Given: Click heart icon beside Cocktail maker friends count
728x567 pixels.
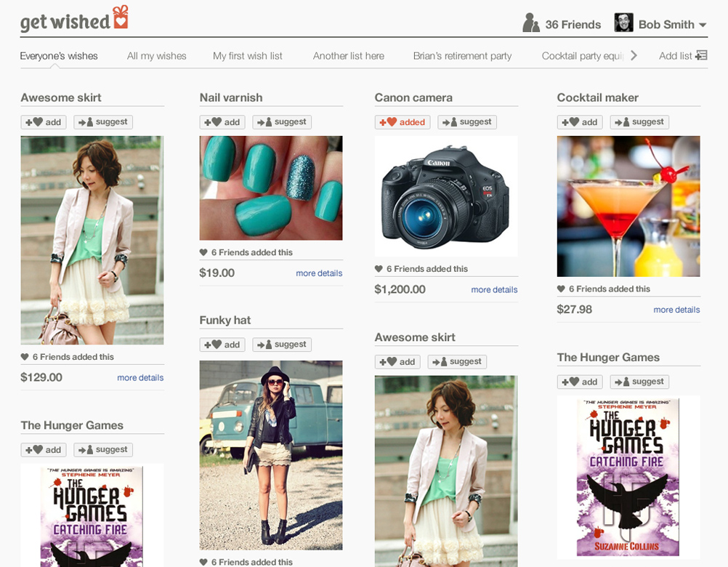Looking at the screenshot, I should click(561, 289).
